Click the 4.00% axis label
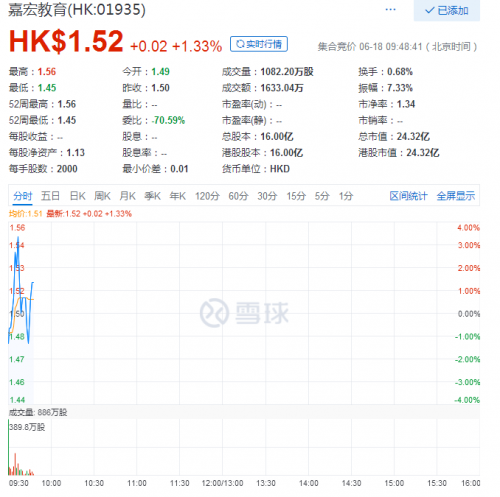Image resolution: width=500 pixels, height=497 pixels. click(x=468, y=228)
